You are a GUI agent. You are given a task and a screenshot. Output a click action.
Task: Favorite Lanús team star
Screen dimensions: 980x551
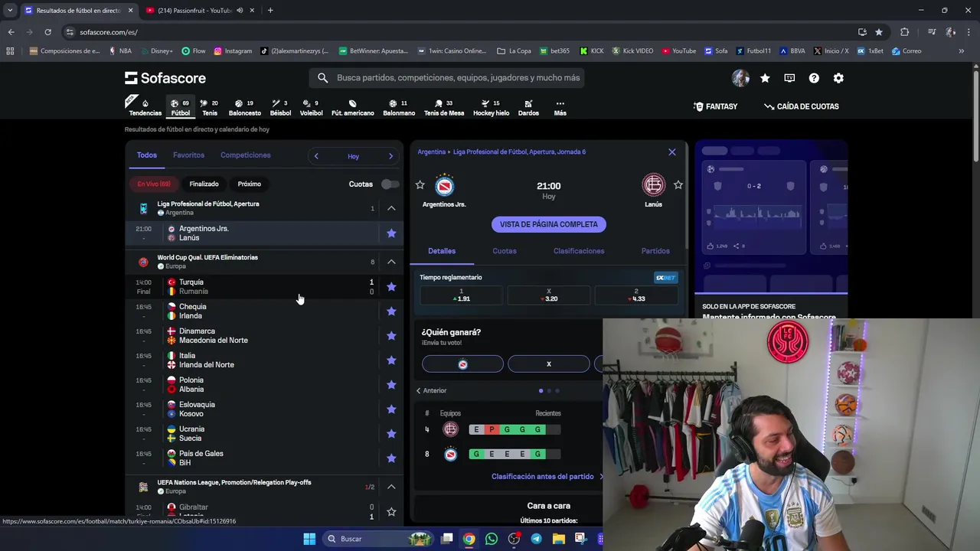(678, 184)
